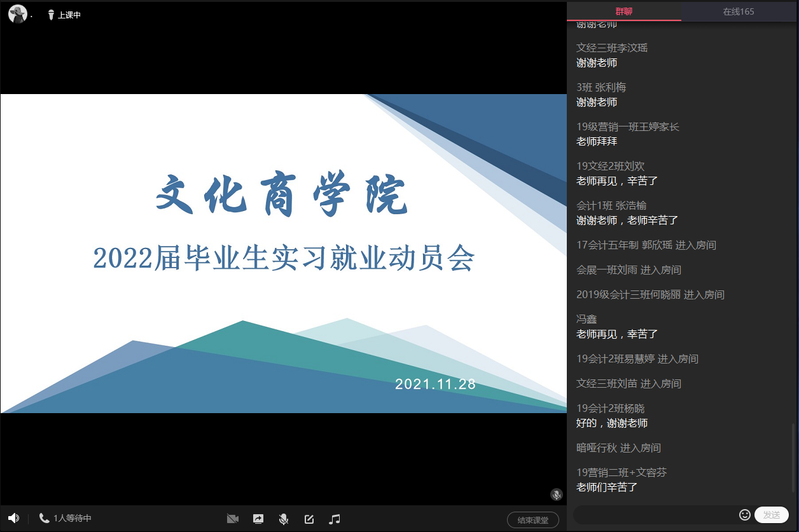Toggle the microphone mute button
The width and height of the screenshot is (799, 532).
284,519
